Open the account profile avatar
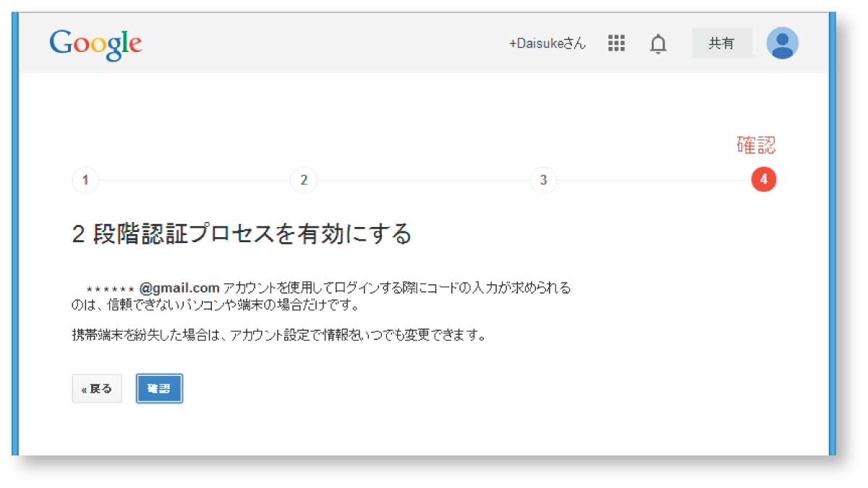Screen dimensions: 868x488 [x=782, y=43]
